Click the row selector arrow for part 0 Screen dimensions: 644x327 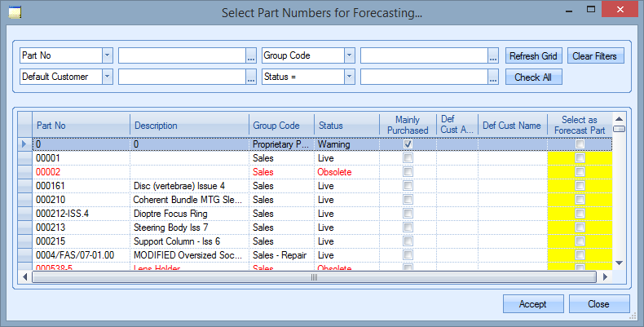click(x=24, y=144)
